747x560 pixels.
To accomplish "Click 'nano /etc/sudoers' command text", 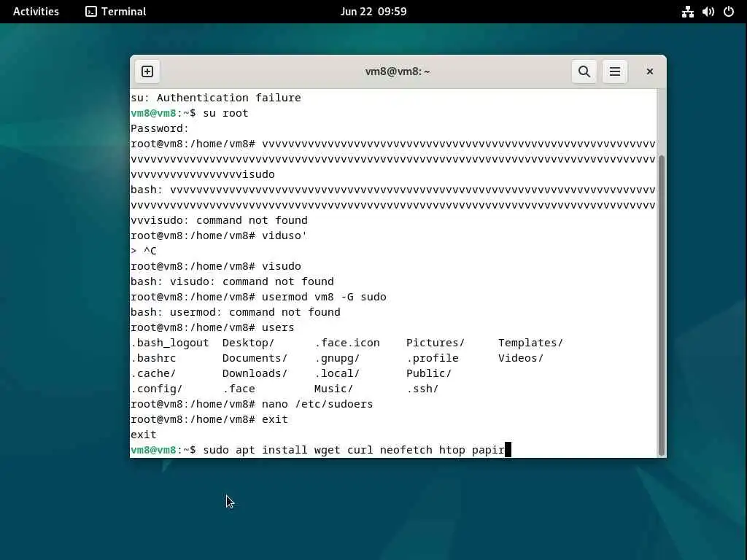I will point(317,404).
